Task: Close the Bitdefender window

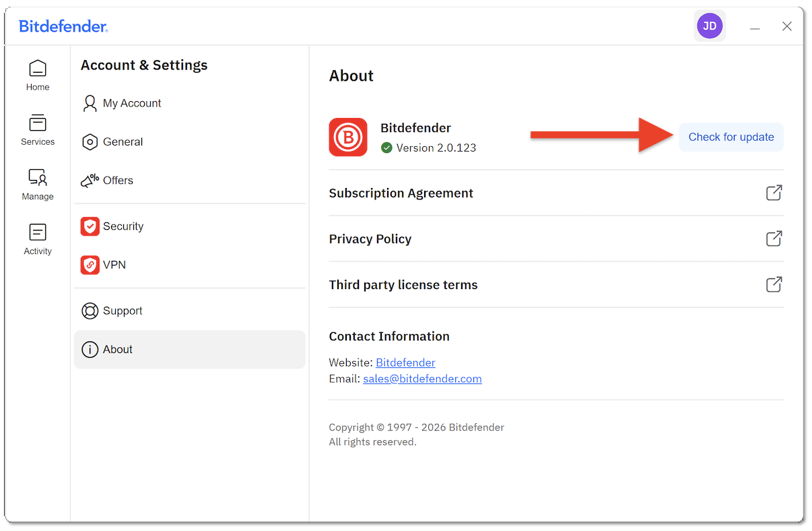Action: click(786, 26)
